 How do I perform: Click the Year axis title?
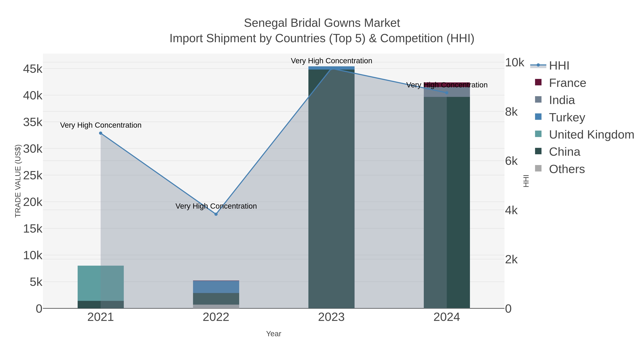(x=274, y=334)
